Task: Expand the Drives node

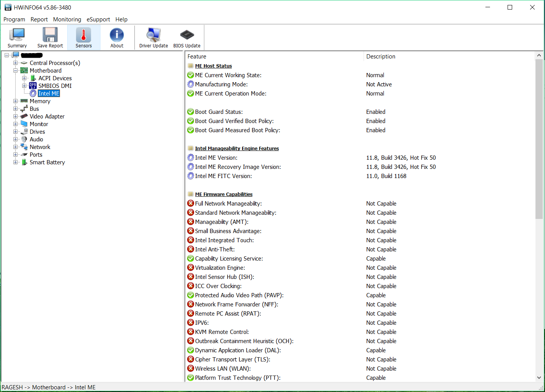Action: [16, 132]
